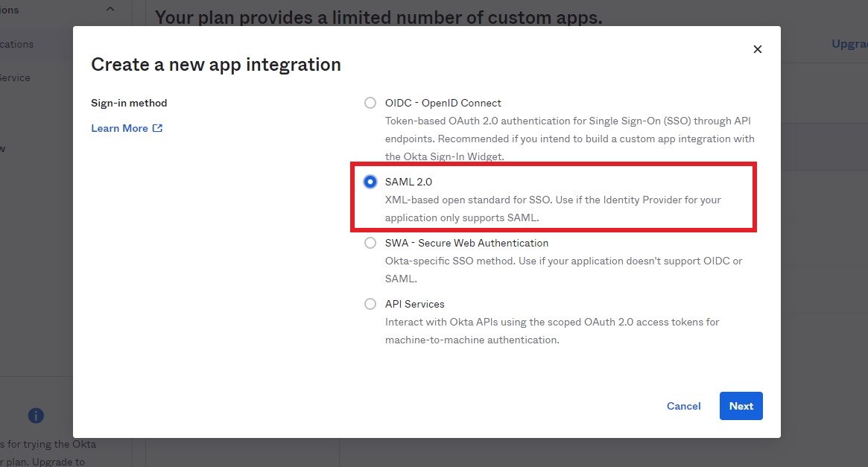Select the OIDC - OpenID Connect radio button

370,104
